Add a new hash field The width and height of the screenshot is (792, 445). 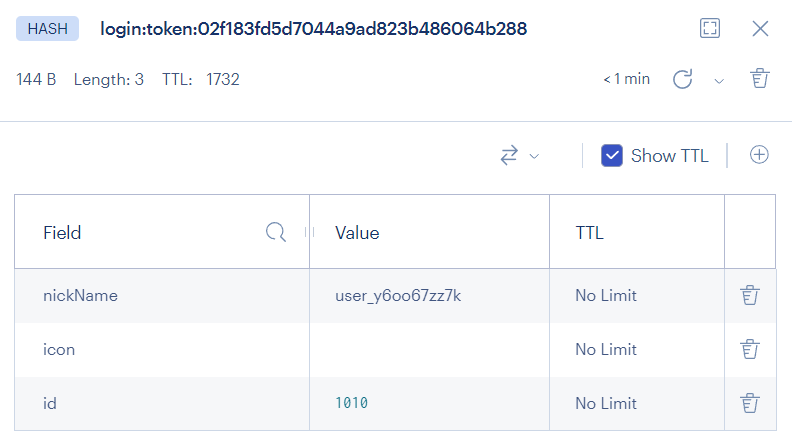coord(759,155)
